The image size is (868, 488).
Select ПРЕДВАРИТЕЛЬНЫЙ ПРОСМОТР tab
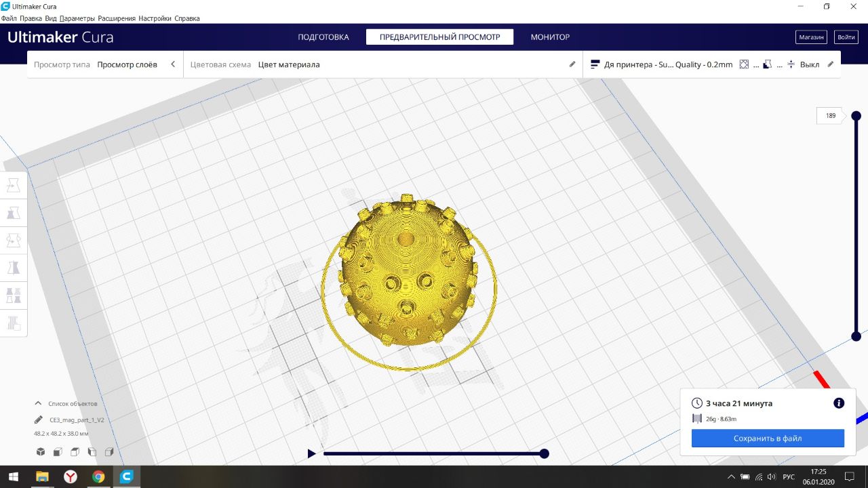(x=439, y=37)
